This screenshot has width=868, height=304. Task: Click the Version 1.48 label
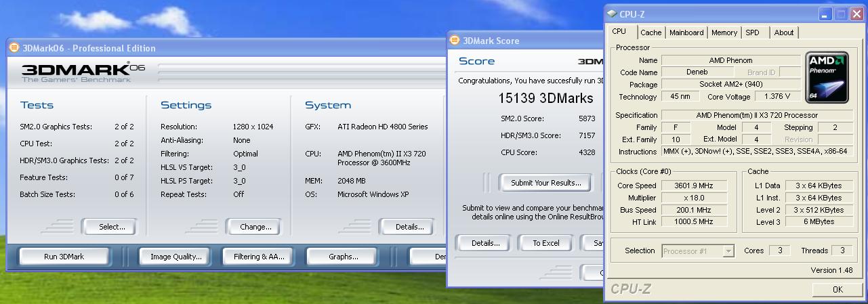tap(832, 270)
